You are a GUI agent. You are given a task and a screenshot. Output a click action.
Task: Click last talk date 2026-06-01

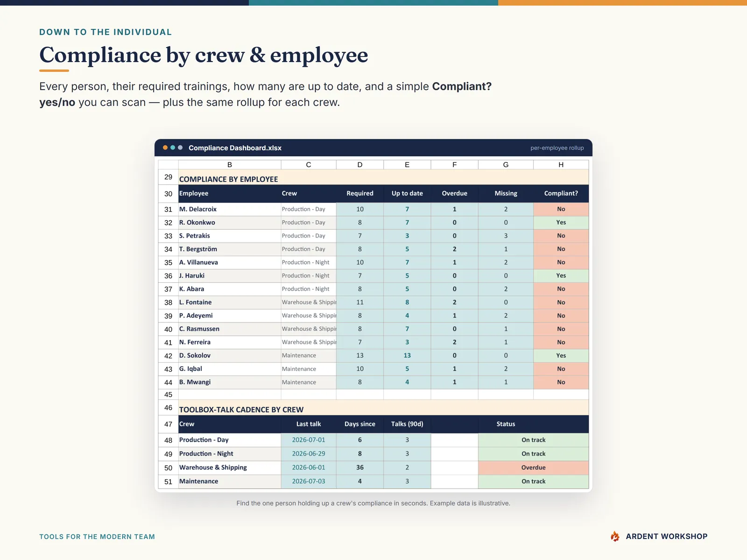pos(309,468)
